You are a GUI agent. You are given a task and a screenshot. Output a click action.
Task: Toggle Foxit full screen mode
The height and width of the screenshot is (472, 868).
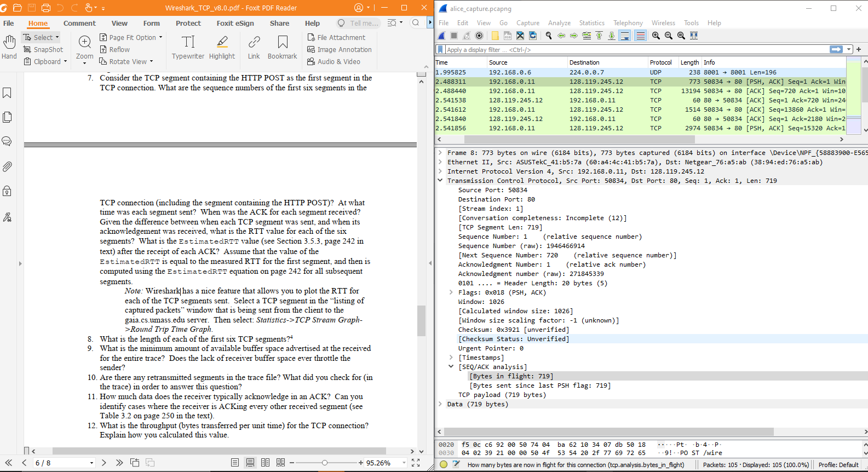[416, 463]
